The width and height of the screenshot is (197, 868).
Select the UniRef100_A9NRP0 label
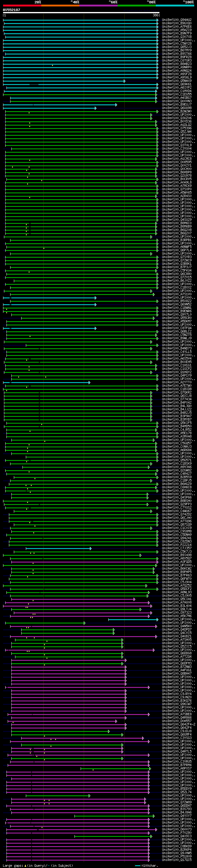pos(177,67)
